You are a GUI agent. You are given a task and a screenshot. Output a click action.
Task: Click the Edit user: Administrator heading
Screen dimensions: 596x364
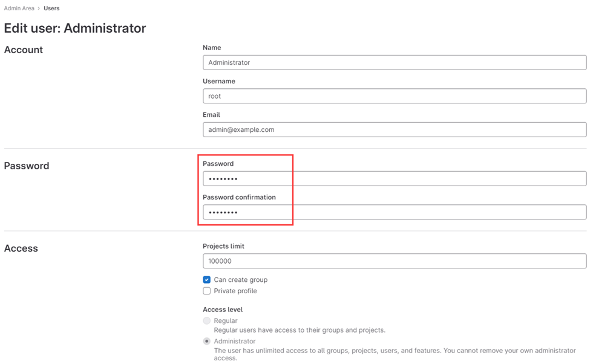coord(75,28)
